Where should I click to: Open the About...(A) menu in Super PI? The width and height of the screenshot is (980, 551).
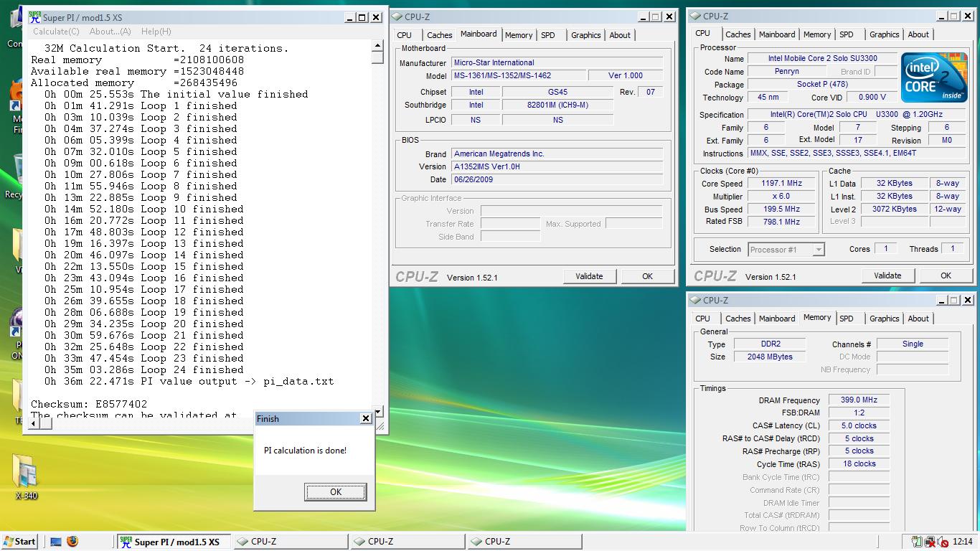coord(110,32)
